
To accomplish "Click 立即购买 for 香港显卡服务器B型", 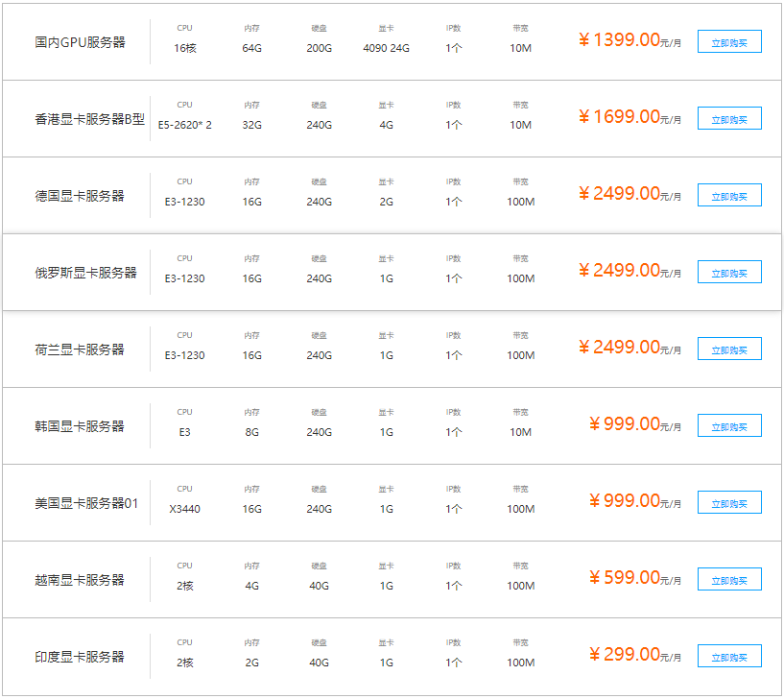I will coord(728,118).
